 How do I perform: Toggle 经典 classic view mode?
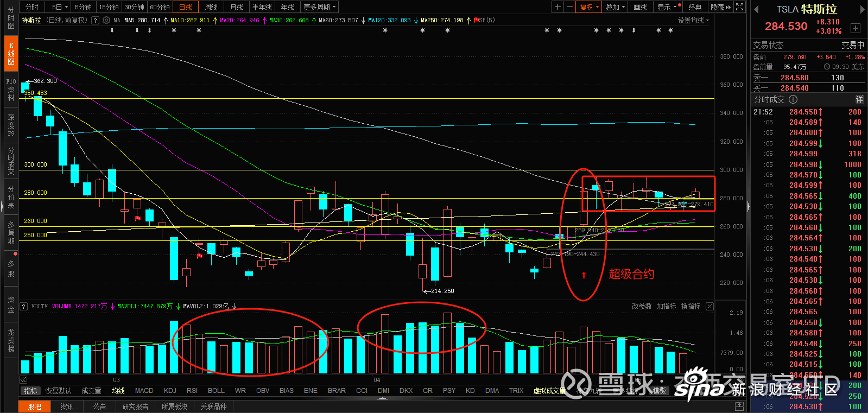pyautogui.click(x=695, y=7)
